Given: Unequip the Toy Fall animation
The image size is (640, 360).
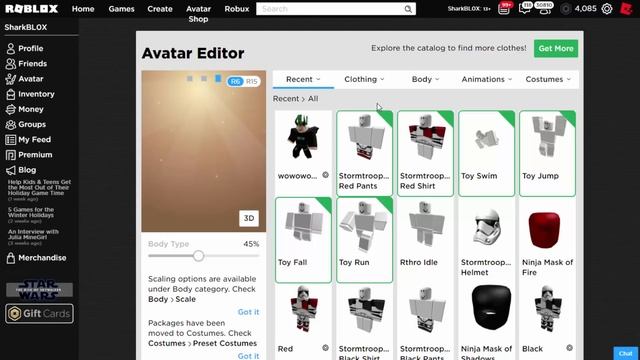Looking at the screenshot, I should [x=303, y=240].
